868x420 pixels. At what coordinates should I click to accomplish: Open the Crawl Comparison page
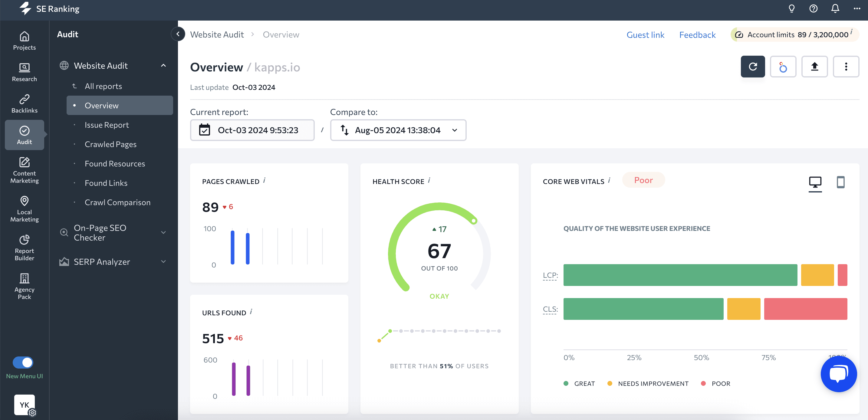[117, 202]
